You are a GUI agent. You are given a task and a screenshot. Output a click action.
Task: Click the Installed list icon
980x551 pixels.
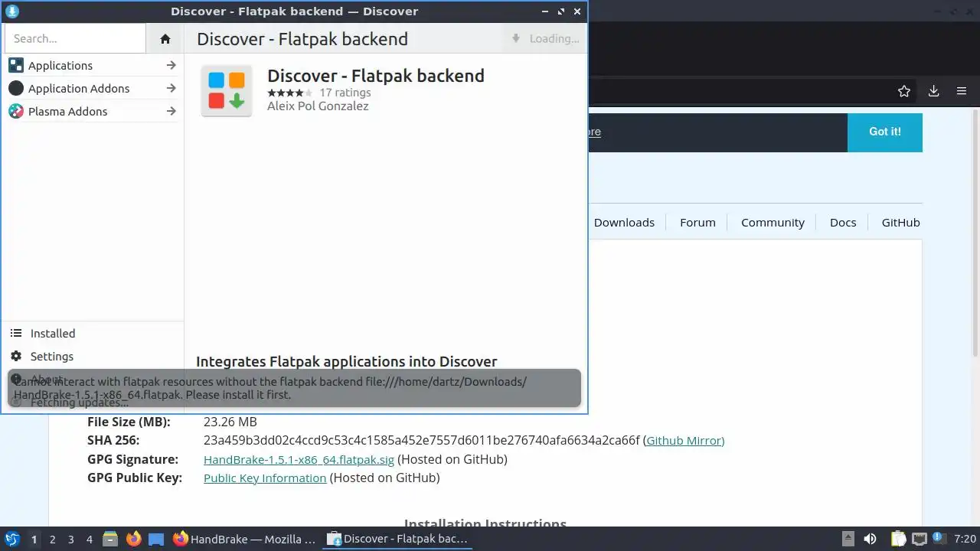tap(16, 334)
